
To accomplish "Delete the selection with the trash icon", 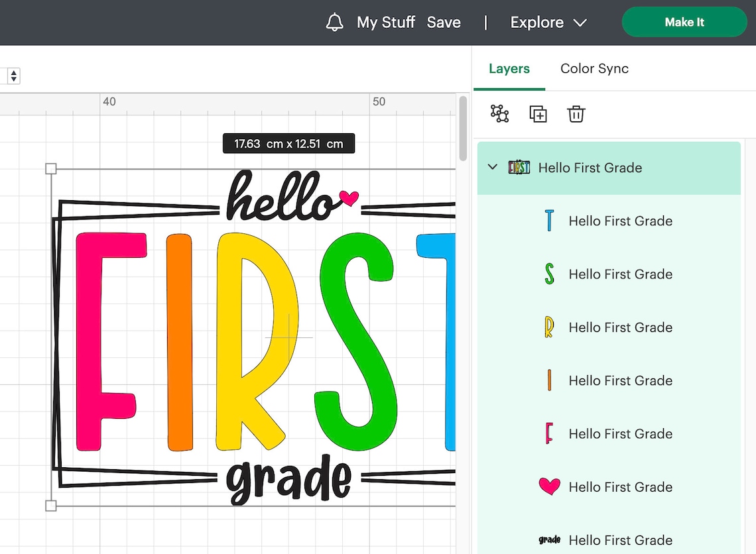I will [x=576, y=113].
